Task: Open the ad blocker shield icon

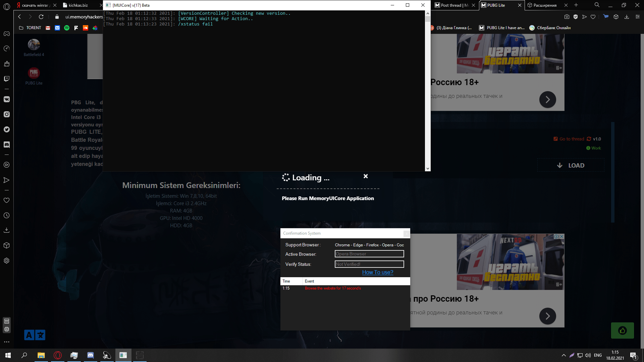Action: [x=576, y=17]
